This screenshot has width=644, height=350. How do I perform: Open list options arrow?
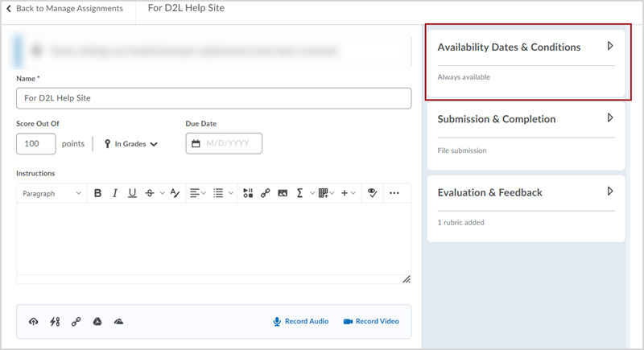coord(231,193)
